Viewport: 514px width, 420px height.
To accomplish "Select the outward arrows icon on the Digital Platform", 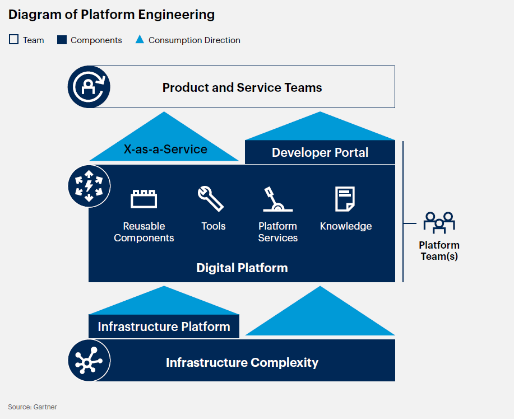I will (89, 186).
